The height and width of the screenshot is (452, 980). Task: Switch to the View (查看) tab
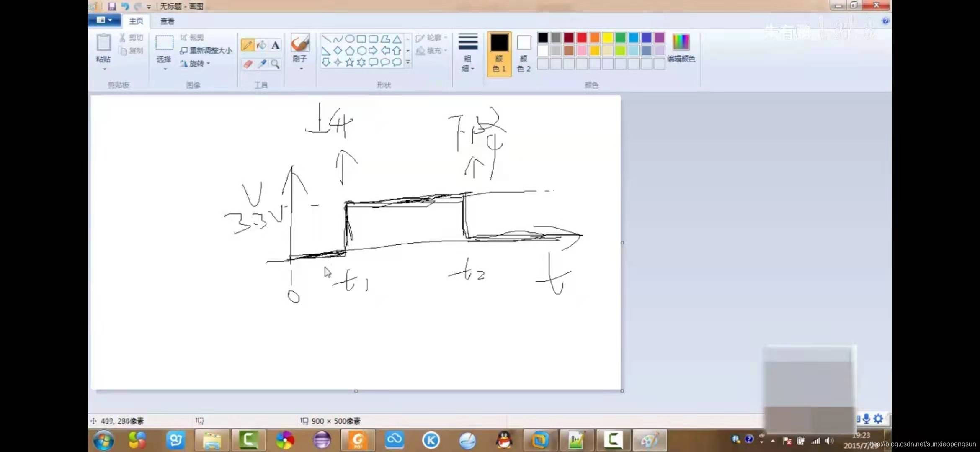167,21
